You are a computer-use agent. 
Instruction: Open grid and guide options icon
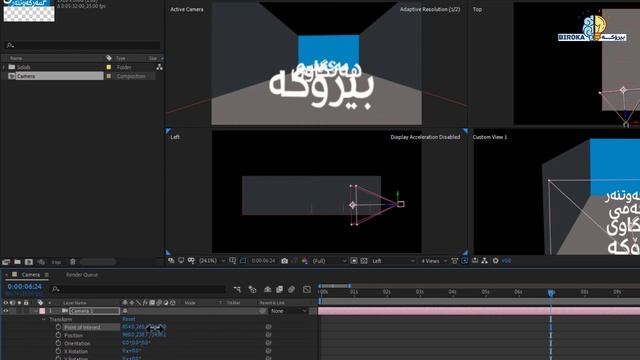tap(233, 260)
